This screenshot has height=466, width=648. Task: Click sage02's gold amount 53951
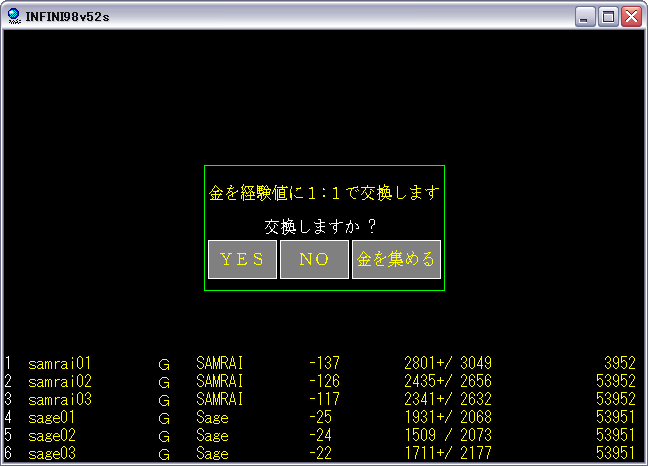[616, 435]
